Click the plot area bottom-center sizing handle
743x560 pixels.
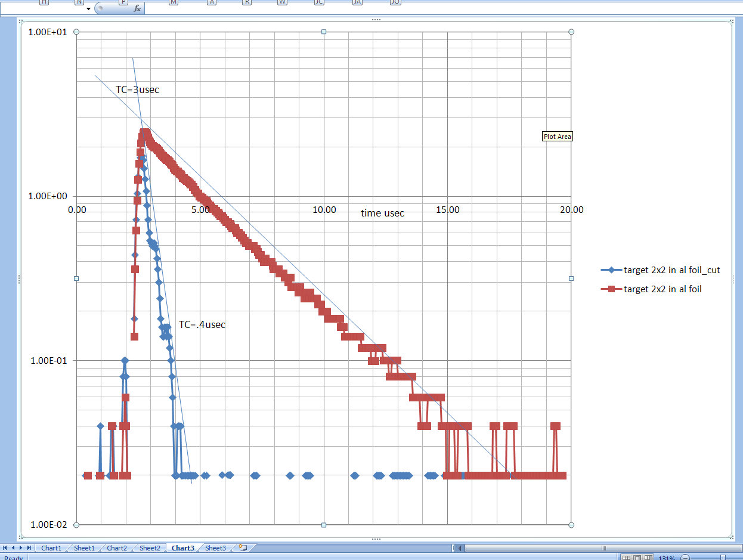tap(324, 525)
